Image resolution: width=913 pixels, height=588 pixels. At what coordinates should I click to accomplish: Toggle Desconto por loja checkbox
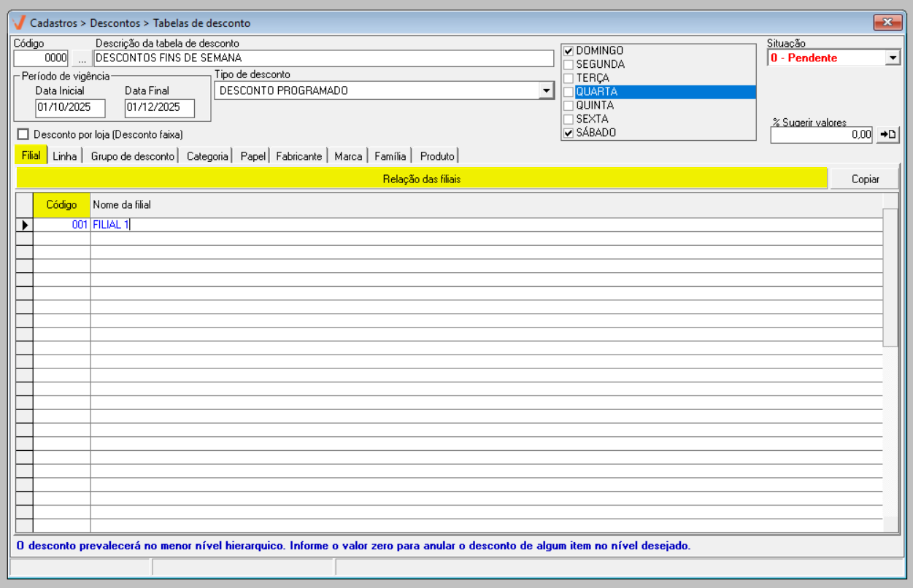click(23, 134)
